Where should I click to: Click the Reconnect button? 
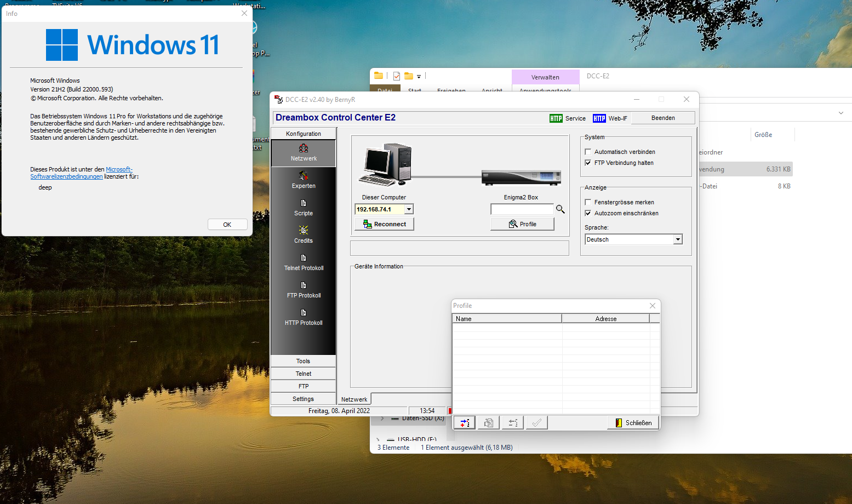tap(385, 224)
